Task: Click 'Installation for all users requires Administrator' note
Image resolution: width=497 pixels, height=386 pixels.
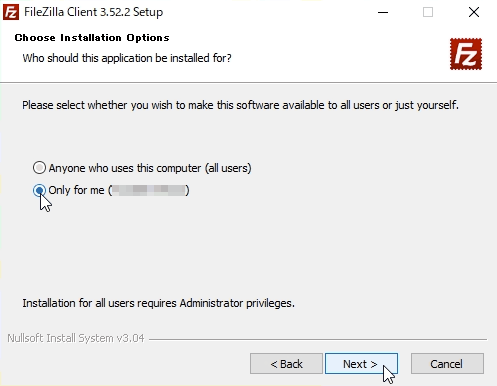Action: (159, 303)
